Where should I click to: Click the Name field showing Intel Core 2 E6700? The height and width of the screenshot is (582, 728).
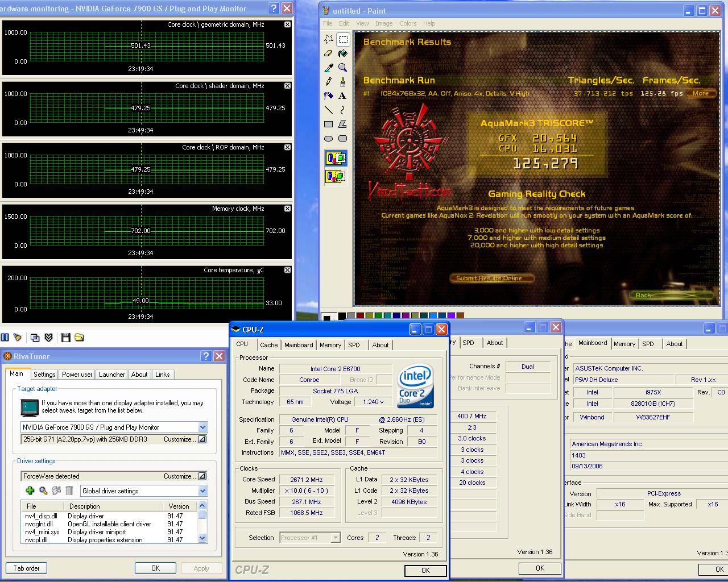click(336, 369)
